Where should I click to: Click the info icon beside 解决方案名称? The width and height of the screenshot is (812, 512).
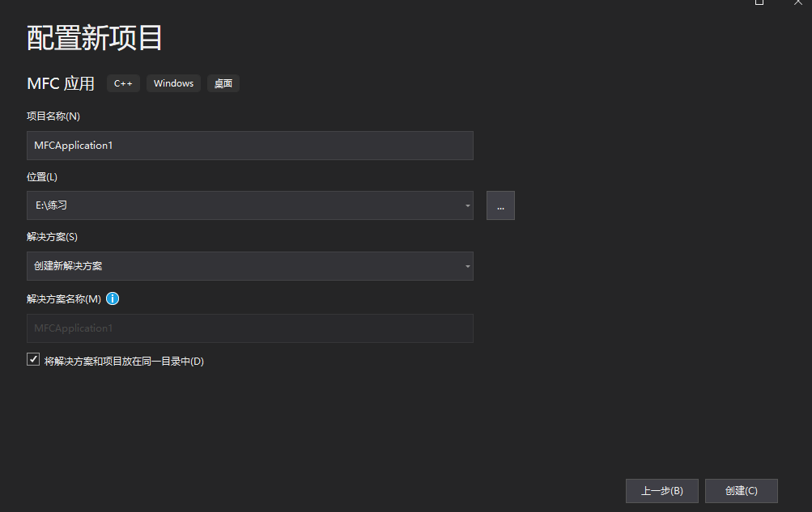(113, 298)
